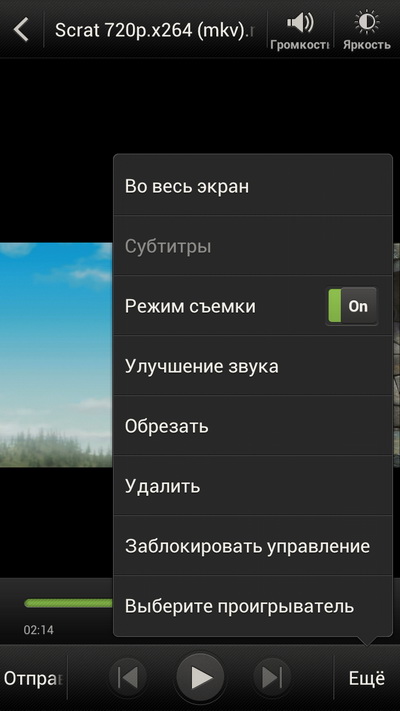Select Во весь экран menu item

(253, 186)
